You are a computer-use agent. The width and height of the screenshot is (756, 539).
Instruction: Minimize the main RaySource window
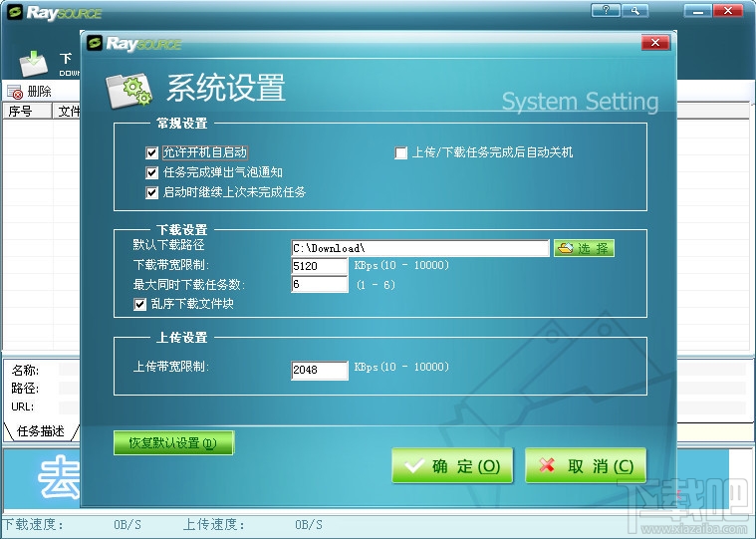pyautogui.click(x=697, y=10)
